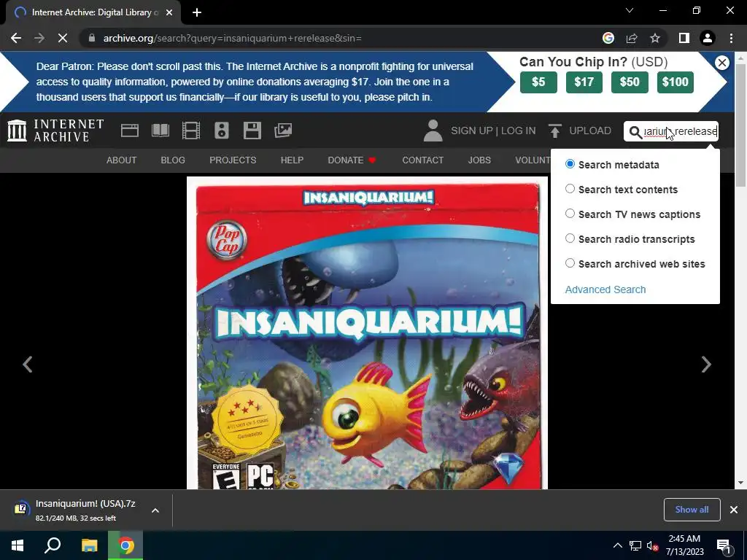
Task: Click LOG IN link
Action: (x=519, y=131)
